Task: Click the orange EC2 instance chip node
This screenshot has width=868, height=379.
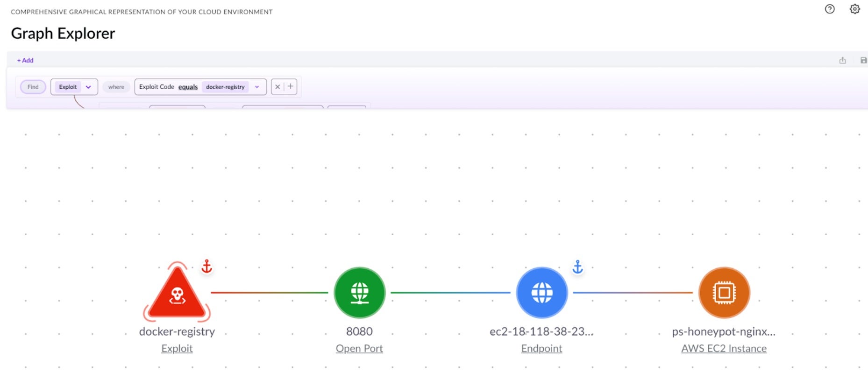Action: [x=724, y=293]
